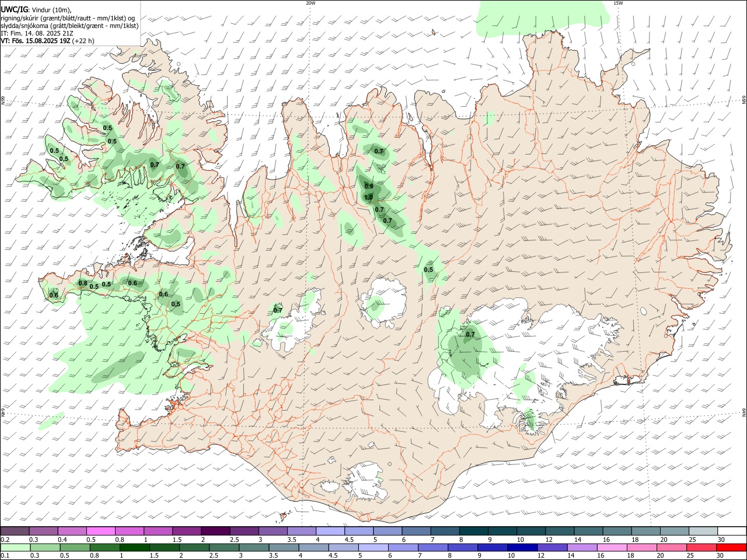Select lower legend bright red swatch above 30
Screen dimensions: 747x560
pos(731,547)
